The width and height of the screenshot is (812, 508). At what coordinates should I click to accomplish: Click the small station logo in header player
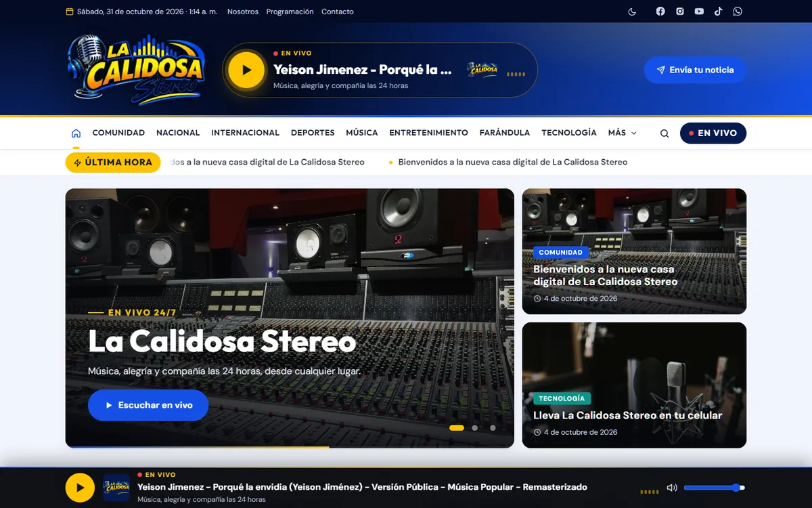click(482, 69)
